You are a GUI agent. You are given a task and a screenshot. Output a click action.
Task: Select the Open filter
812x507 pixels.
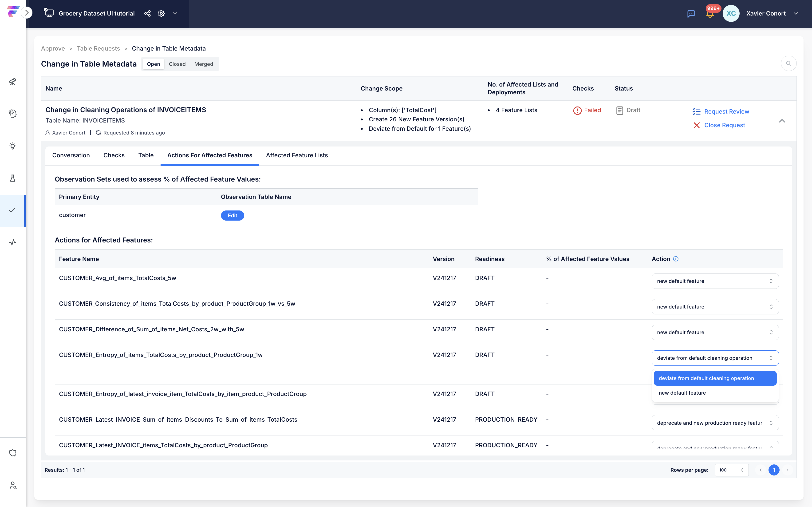click(154, 64)
